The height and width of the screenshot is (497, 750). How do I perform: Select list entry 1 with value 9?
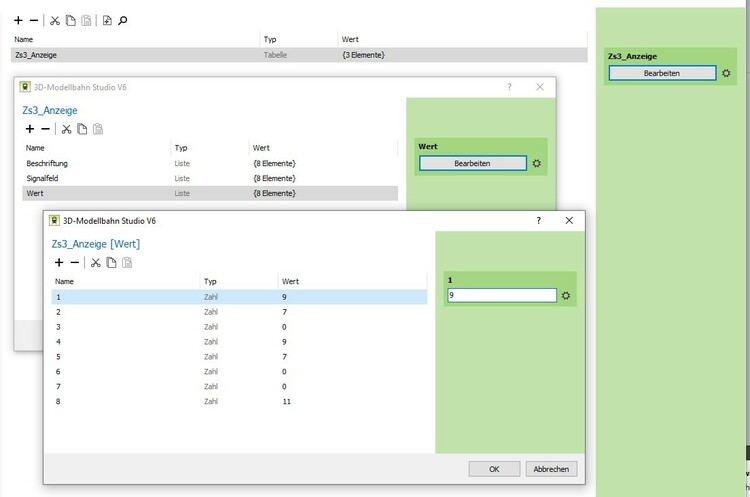coord(239,297)
